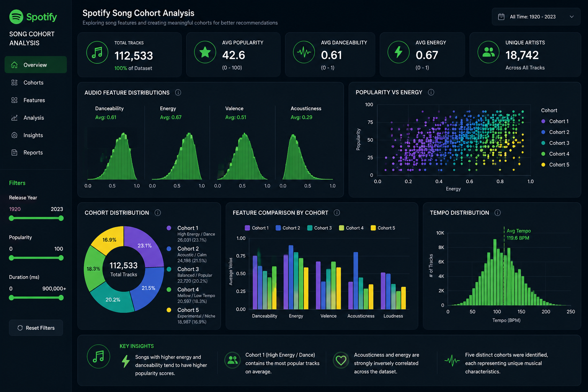Open info icon for Audio Feature Distributions
The height and width of the screenshot is (392, 588).
coord(178,93)
